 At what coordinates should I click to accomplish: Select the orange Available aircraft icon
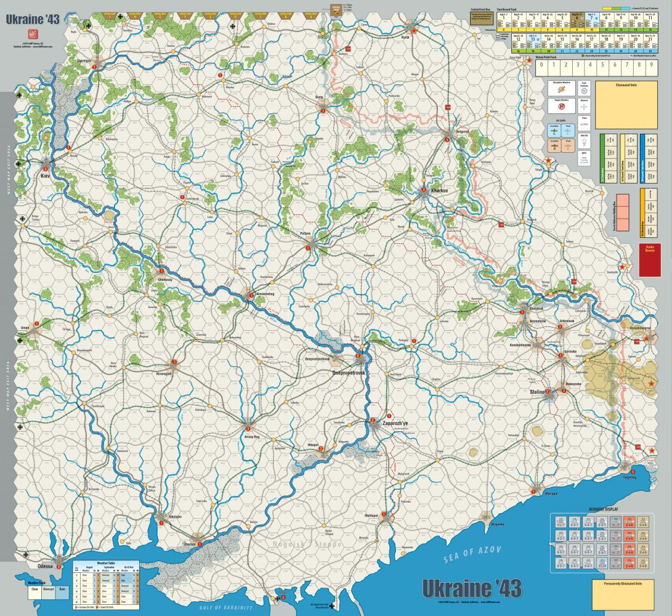click(554, 146)
